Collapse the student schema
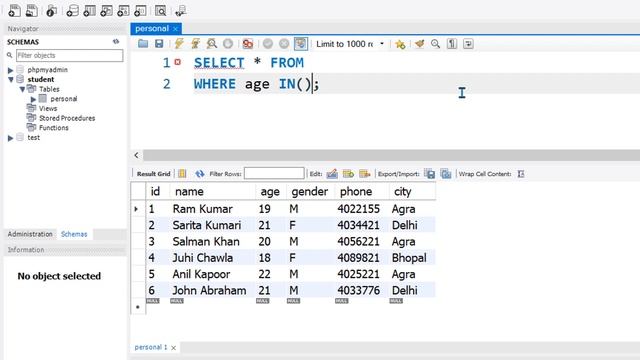Screen dimensions: 640x360 tap(11, 80)
